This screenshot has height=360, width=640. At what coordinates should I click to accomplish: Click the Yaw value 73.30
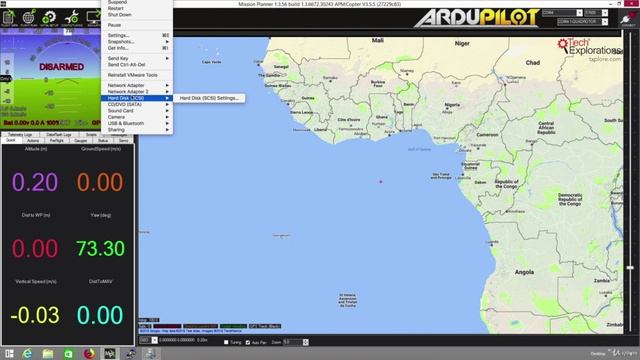[x=100, y=249]
